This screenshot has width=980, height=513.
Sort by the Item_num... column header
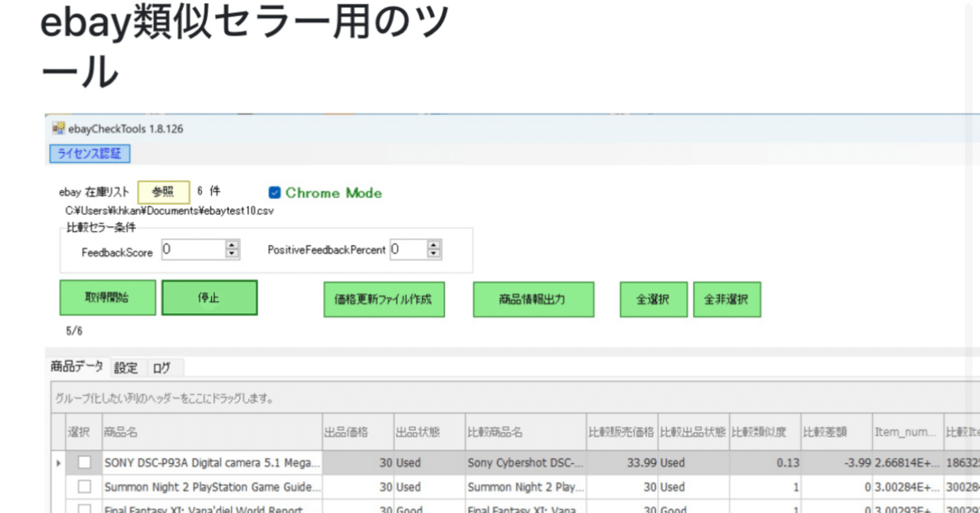point(906,432)
